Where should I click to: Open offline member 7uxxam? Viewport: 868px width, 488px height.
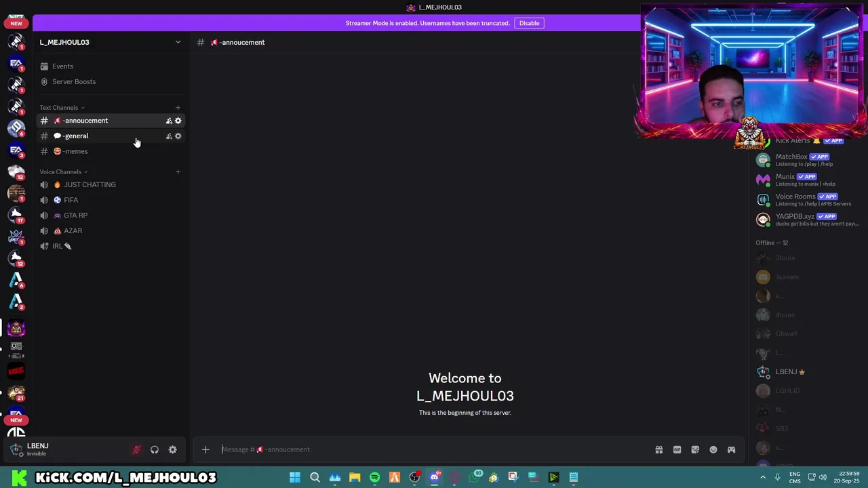coord(807,277)
